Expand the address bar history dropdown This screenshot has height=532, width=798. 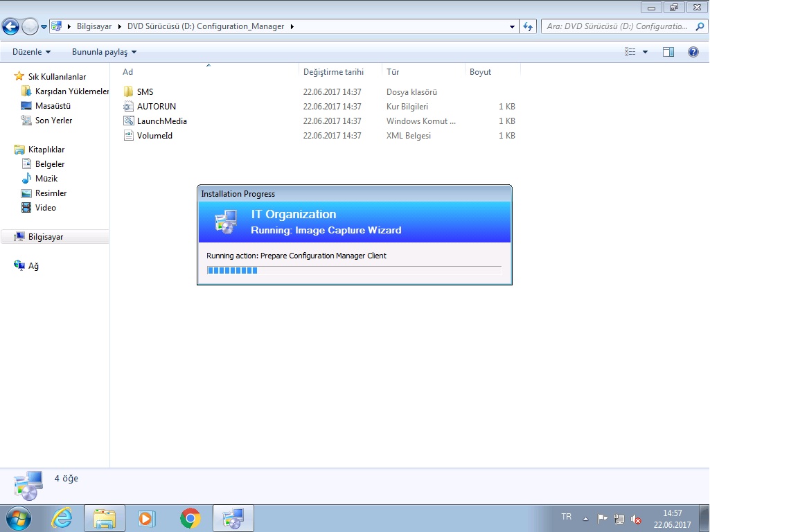(512, 27)
